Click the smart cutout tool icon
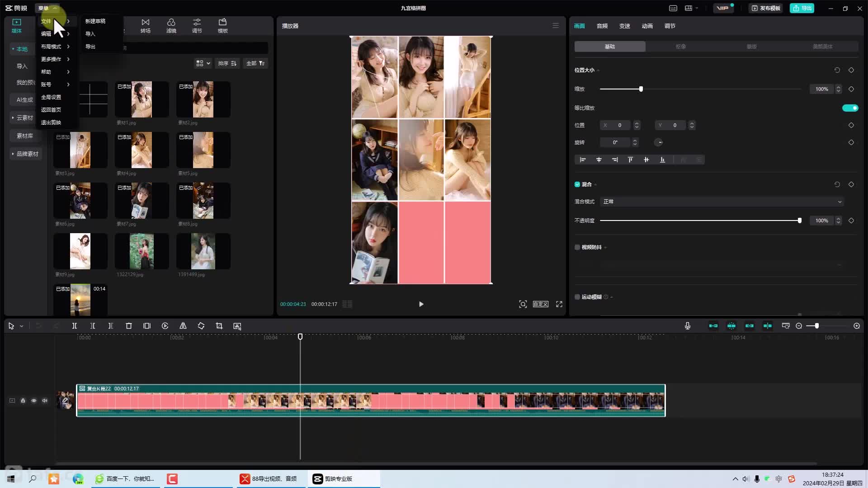The image size is (868, 488). [237, 326]
